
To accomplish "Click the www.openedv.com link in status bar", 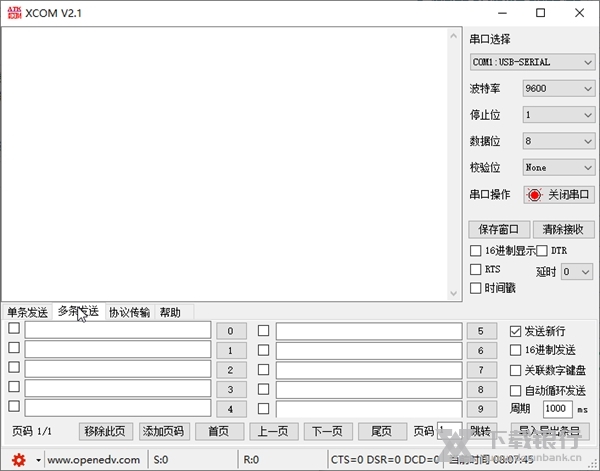I will click(94, 460).
